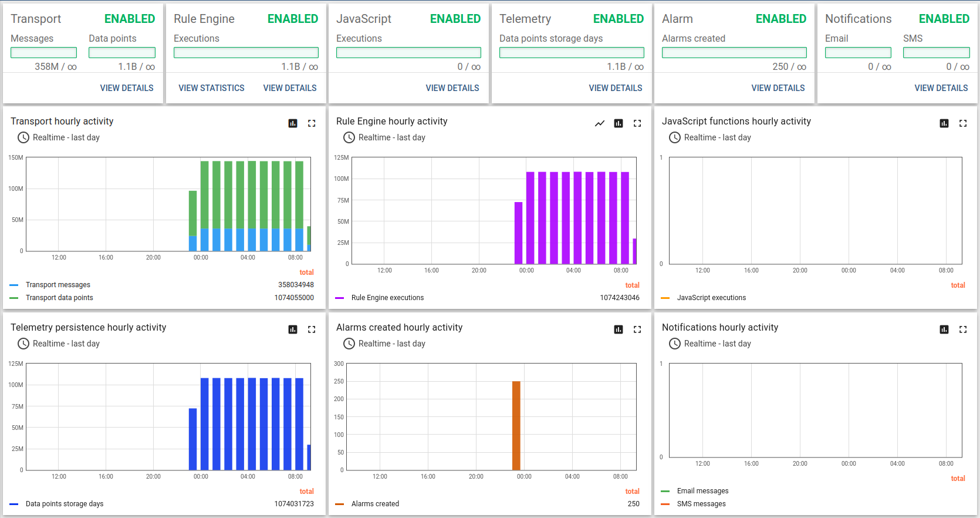980x518 pixels.
Task: Maximize Notifications hourly activity widget
Action: (x=963, y=329)
